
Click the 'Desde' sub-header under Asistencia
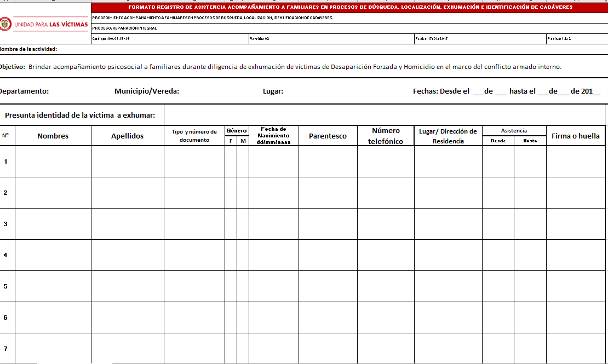pyautogui.click(x=498, y=141)
